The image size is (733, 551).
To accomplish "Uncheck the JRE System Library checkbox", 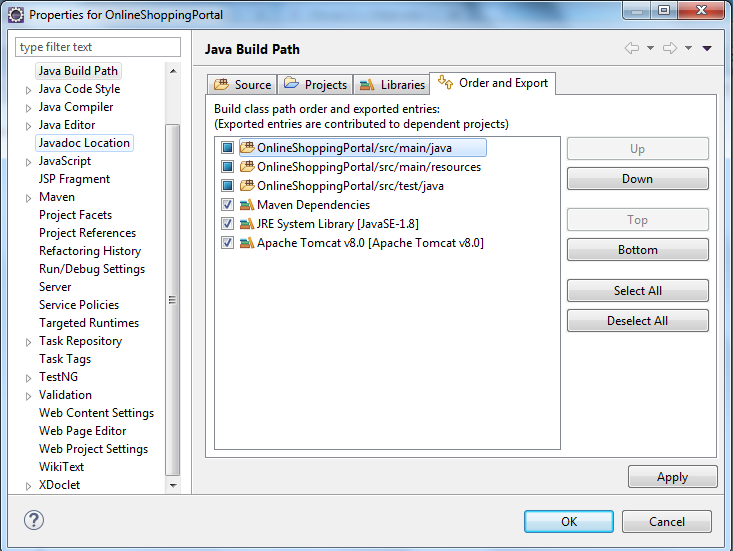I will pos(228,224).
